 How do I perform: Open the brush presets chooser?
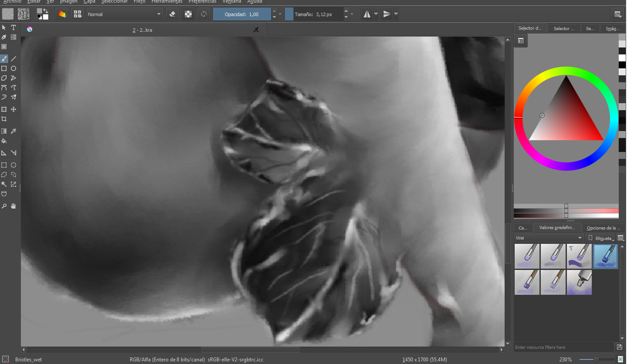[x=78, y=14]
